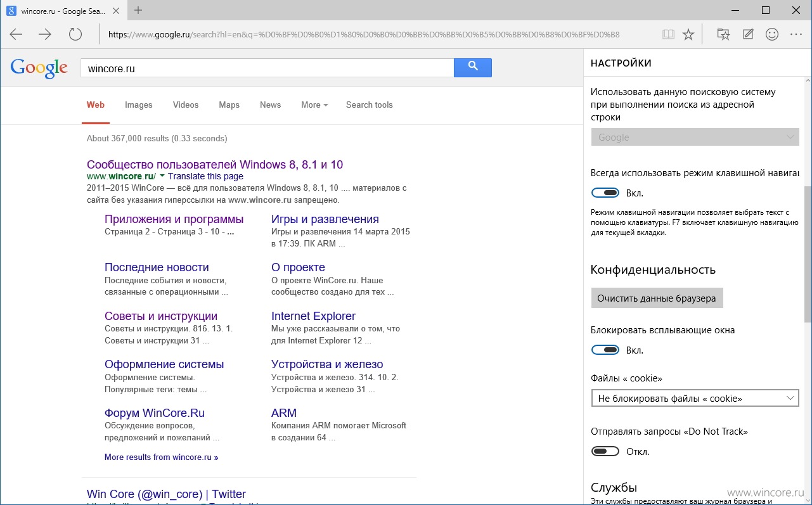Toggle caret browsing mode switch

(x=605, y=193)
